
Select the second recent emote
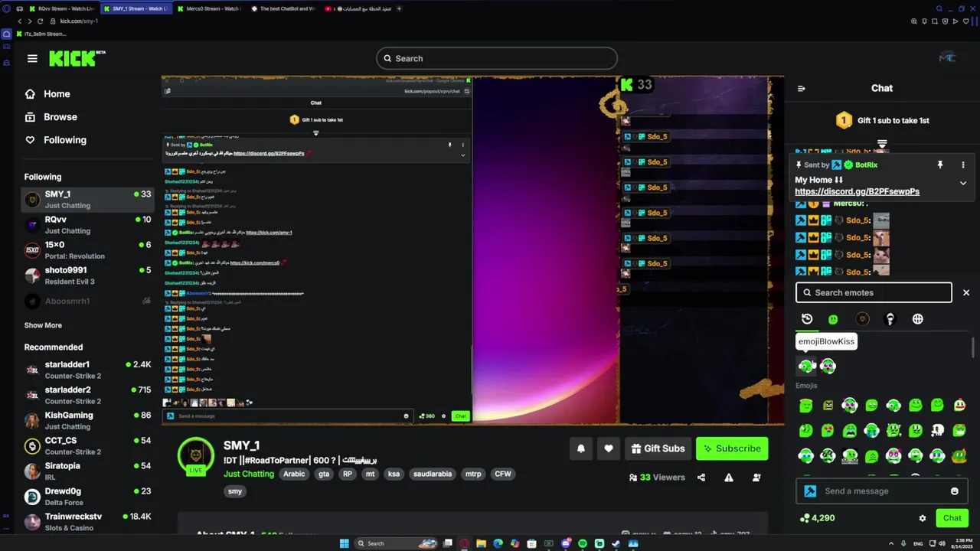[x=828, y=366]
